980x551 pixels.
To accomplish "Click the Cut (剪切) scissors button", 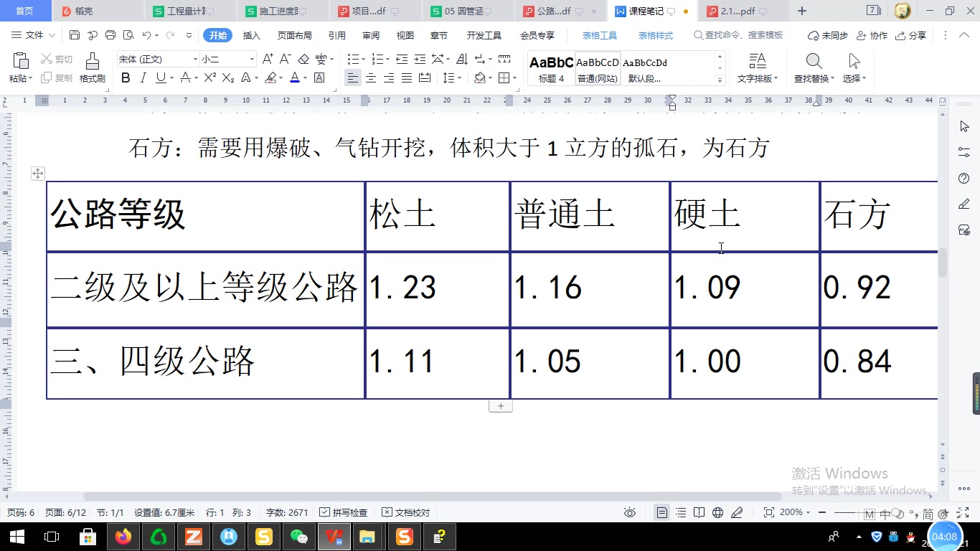I will [57, 60].
